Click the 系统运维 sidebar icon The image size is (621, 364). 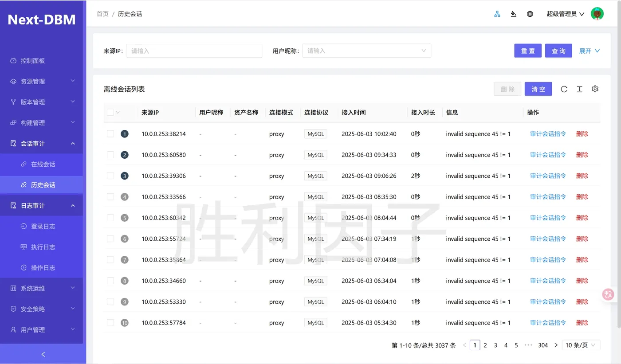(x=13, y=288)
